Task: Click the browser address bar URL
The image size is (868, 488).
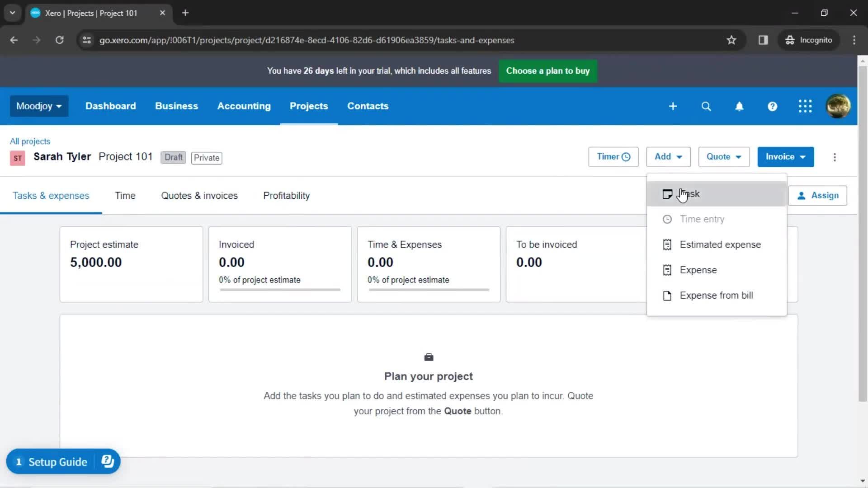Action: [x=307, y=40]
